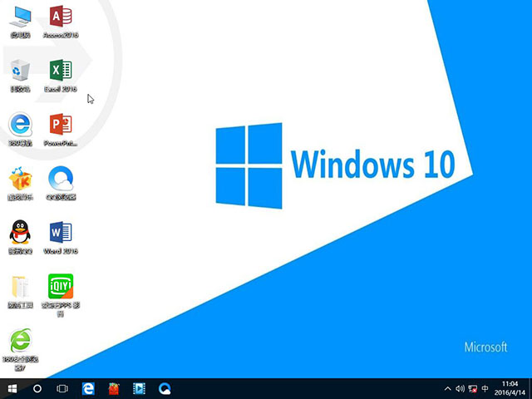Launch Edge from the taskbar
This screenshot has height=399, width=532.
pos(88,388)
